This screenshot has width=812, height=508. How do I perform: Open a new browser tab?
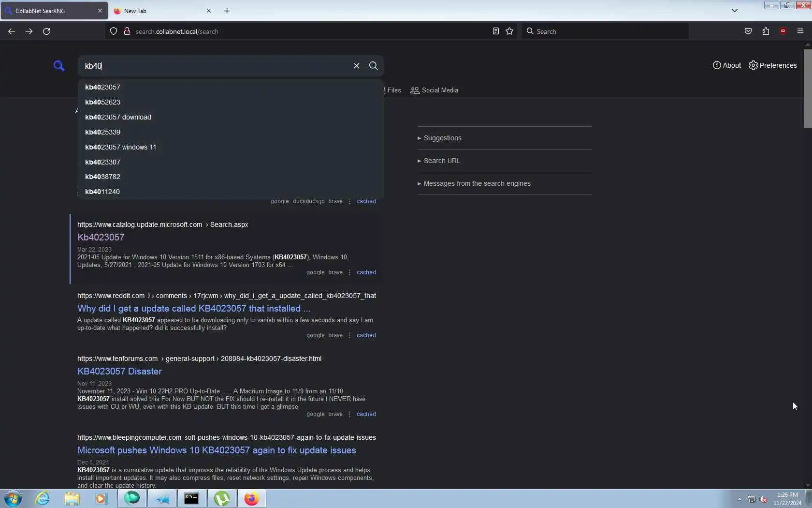pyautogui.click(x=227, y=11)
